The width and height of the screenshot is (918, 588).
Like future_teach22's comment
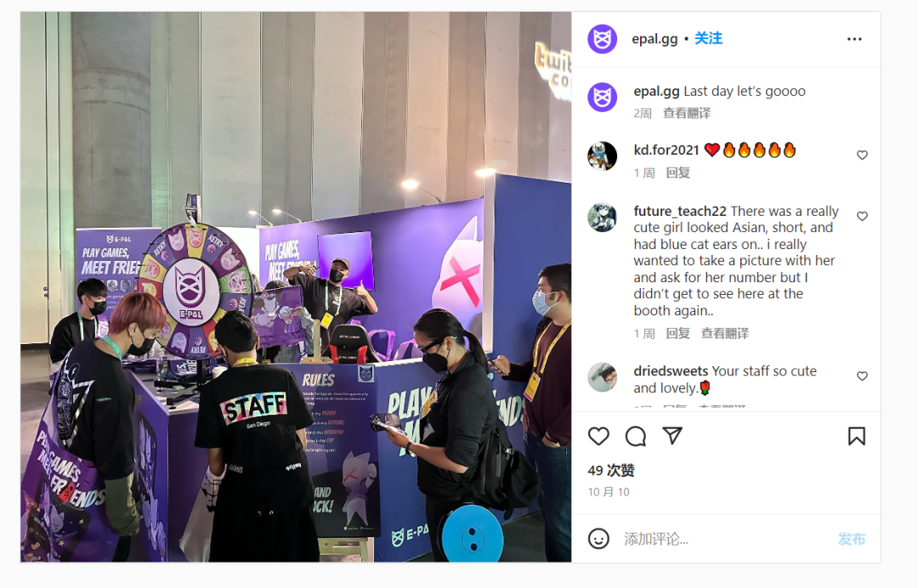(x=863, y=216)
